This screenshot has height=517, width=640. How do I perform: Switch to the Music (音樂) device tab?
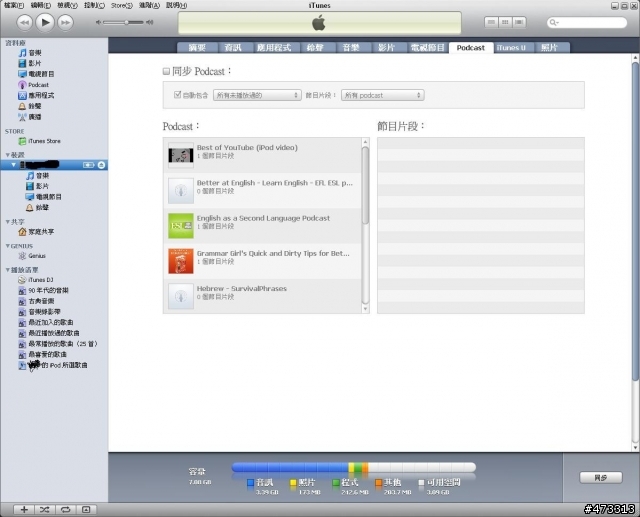(351, 48)
